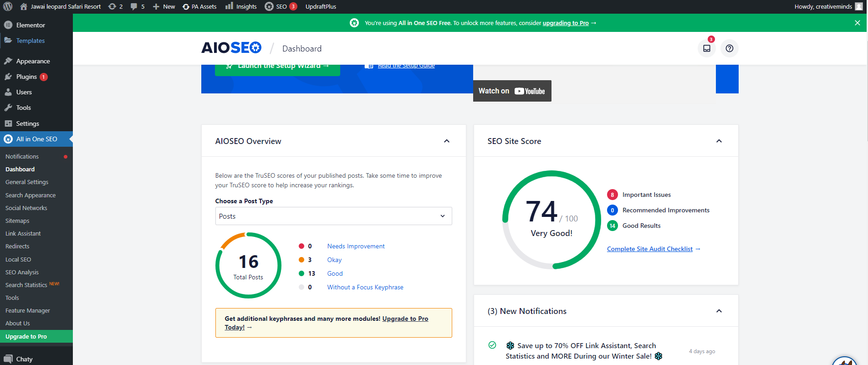
Task: Open Redirects submenu item
Action: point(17,246)
